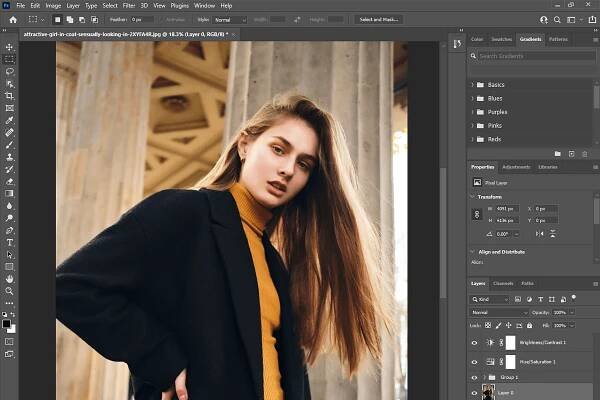Switch to the Channels tab
600x400 pixels.
[x=502, y=283]
